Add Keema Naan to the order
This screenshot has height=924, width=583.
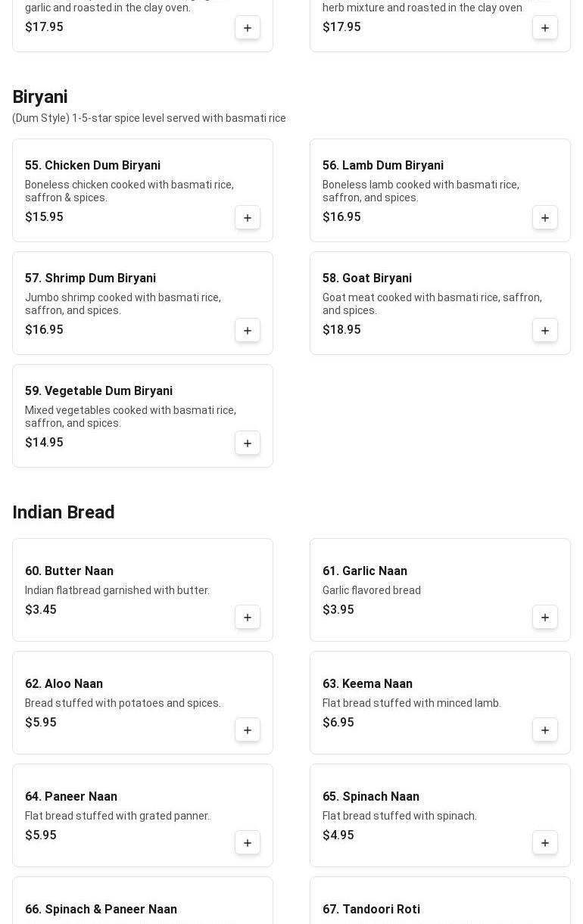[545, 730]
